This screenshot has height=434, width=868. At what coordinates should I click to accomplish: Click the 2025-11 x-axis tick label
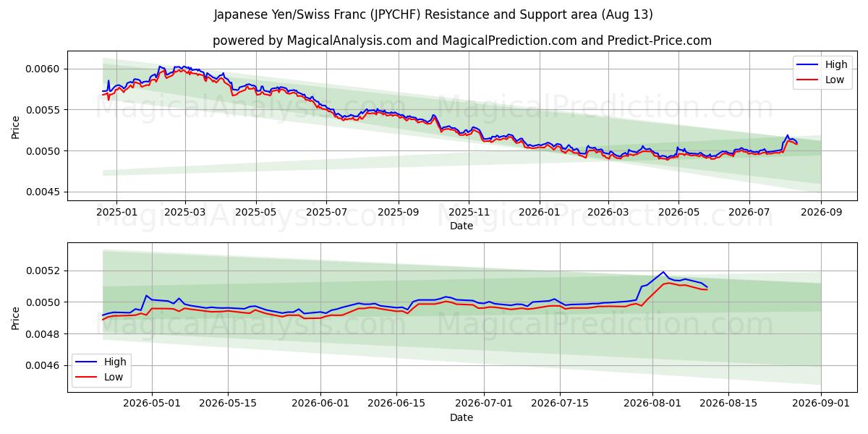[469, 213]
